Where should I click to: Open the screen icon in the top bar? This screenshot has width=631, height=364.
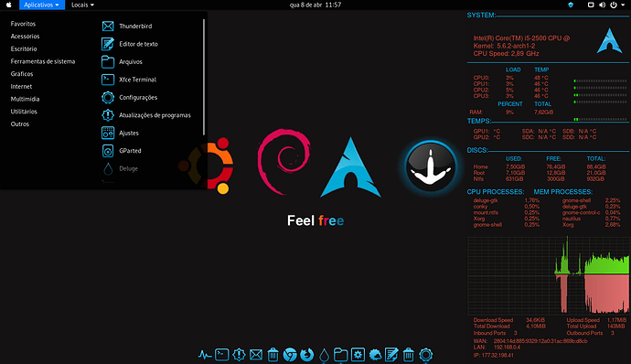point(591,5)
